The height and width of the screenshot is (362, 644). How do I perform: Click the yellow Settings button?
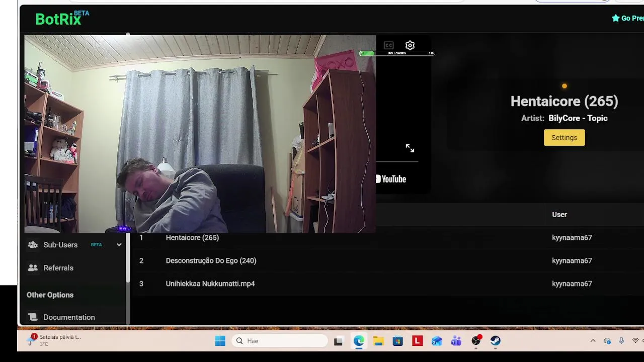click(564, 138)
